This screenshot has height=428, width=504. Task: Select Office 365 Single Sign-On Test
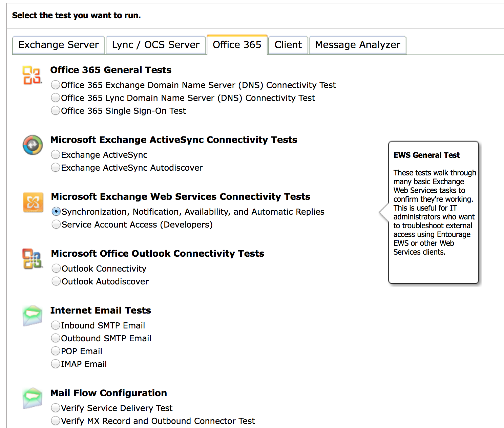tap(56, 110)
